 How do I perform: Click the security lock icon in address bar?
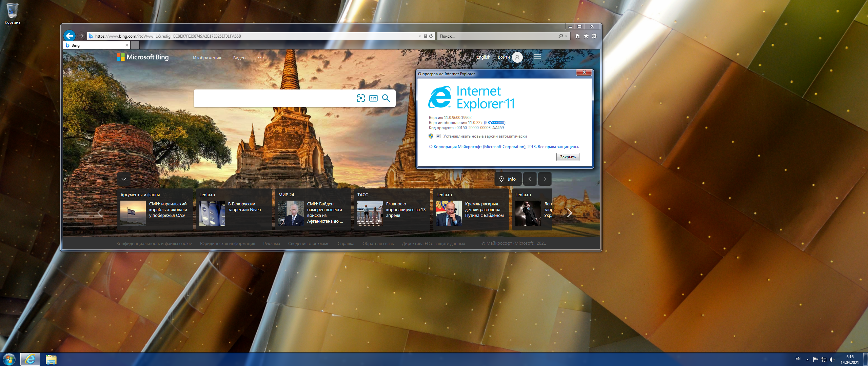425,36
